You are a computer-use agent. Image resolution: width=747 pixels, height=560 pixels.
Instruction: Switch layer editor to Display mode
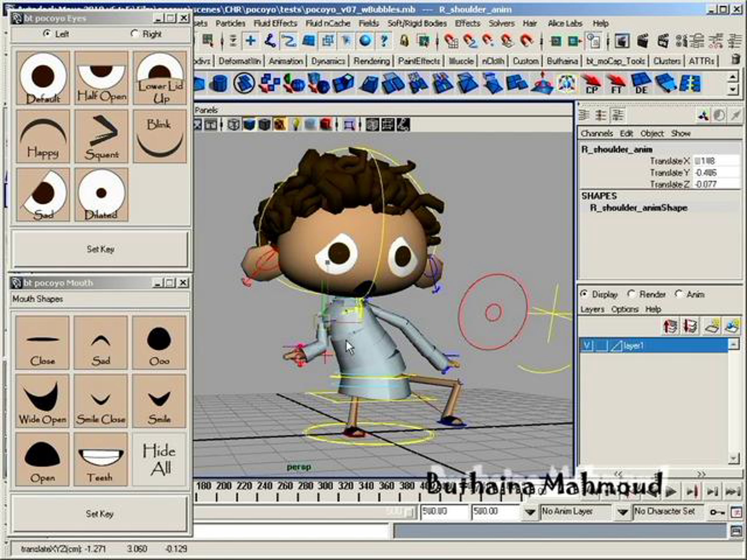pyautogui.click(x=584, y=294)
